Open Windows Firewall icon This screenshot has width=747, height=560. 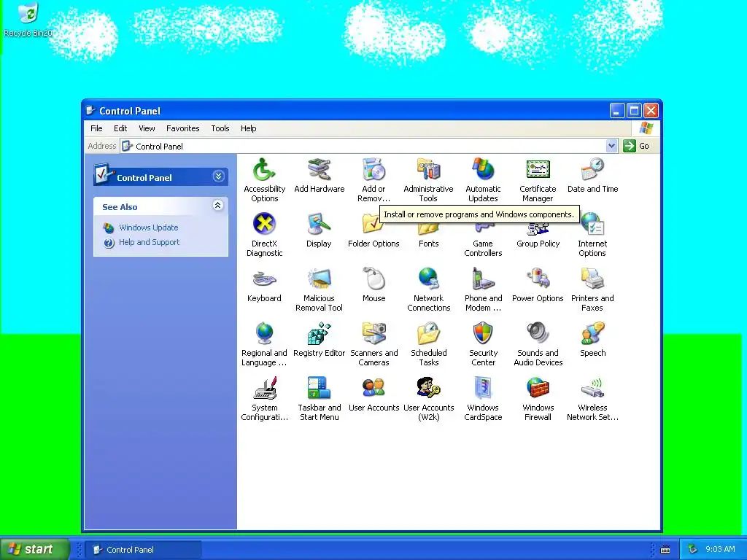point(538,389)
